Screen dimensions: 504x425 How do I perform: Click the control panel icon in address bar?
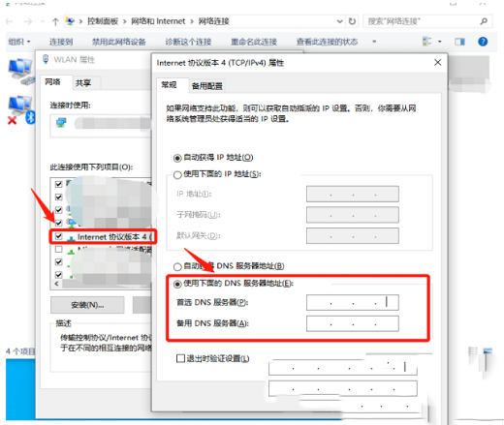[x=70, y=21]
